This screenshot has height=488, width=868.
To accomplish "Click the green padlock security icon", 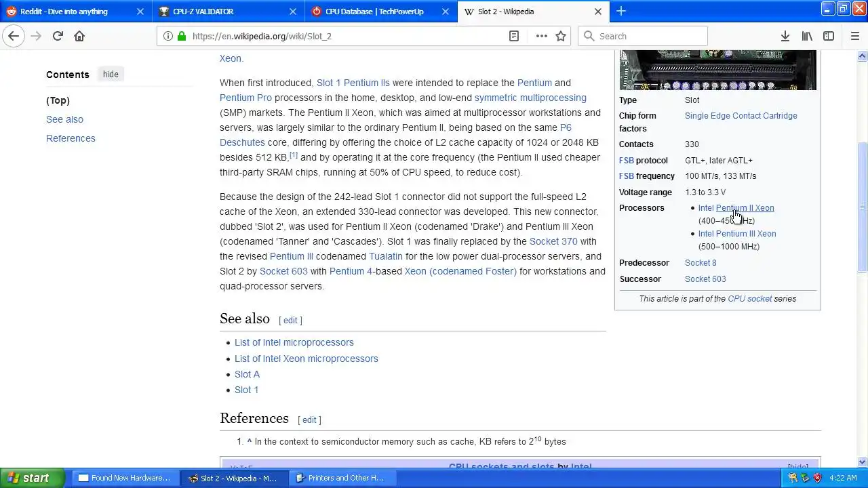I will (181, 36).
